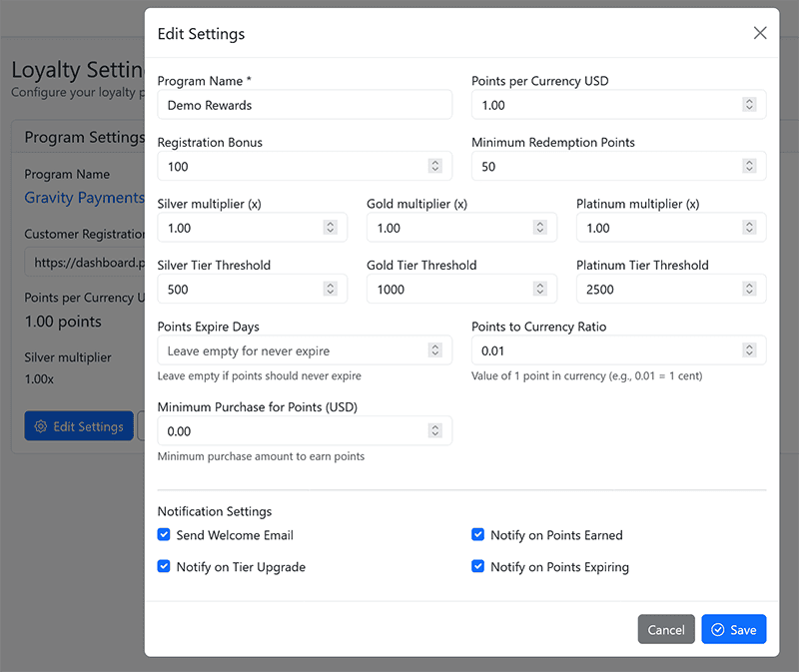The image size is (799, 672).
Task: Click 'Leave empty if points should never expire' hint
Action: click(x=260, y=376)
